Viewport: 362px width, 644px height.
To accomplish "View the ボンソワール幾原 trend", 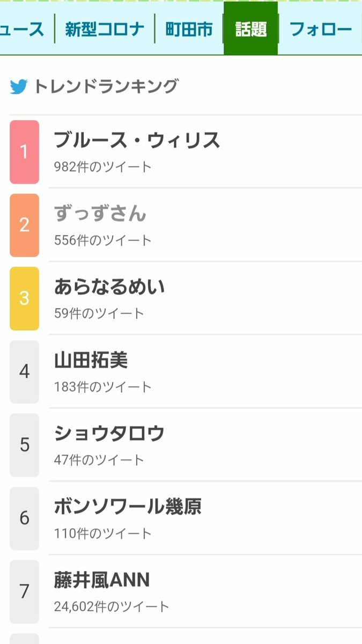I will coord(128,507).
